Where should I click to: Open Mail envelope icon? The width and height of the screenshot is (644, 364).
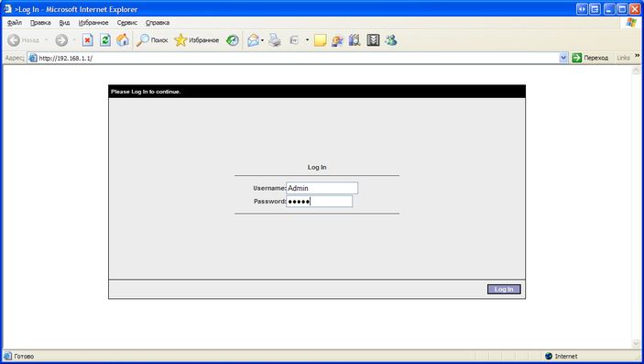(x=253, y=40)
